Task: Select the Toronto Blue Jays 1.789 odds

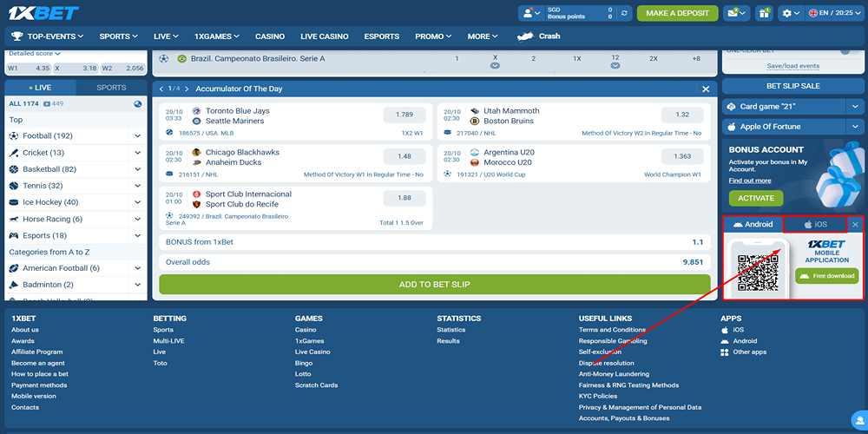Action: coord(404,115)
